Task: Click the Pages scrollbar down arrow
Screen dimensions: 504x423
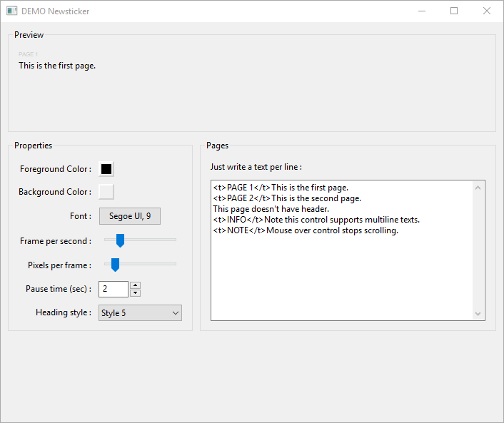Action: [x=478, y=313]
